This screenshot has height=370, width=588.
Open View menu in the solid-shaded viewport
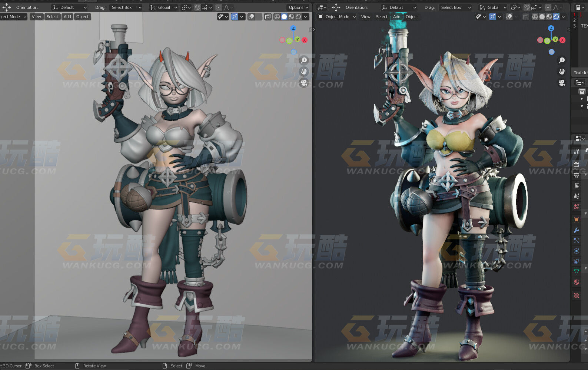point(36,17)
